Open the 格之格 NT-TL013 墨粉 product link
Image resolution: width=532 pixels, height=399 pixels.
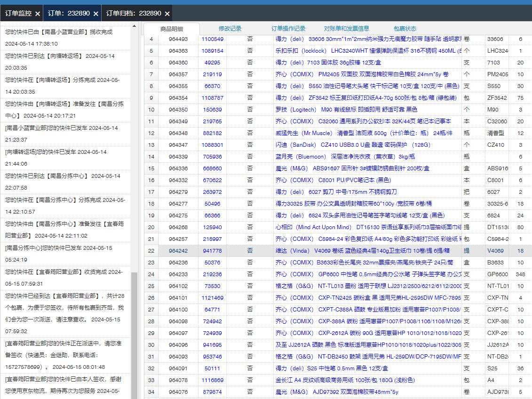click(x=368, y=286)
